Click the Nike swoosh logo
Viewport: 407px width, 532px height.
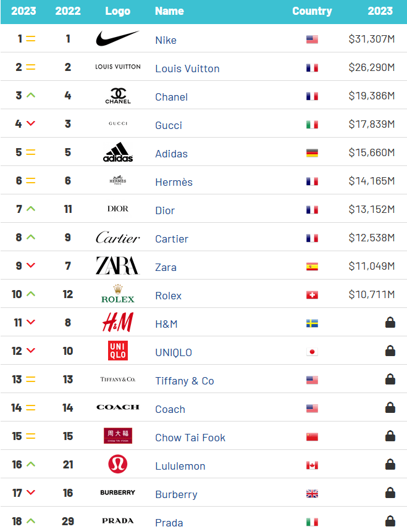(x=117, y=38)
